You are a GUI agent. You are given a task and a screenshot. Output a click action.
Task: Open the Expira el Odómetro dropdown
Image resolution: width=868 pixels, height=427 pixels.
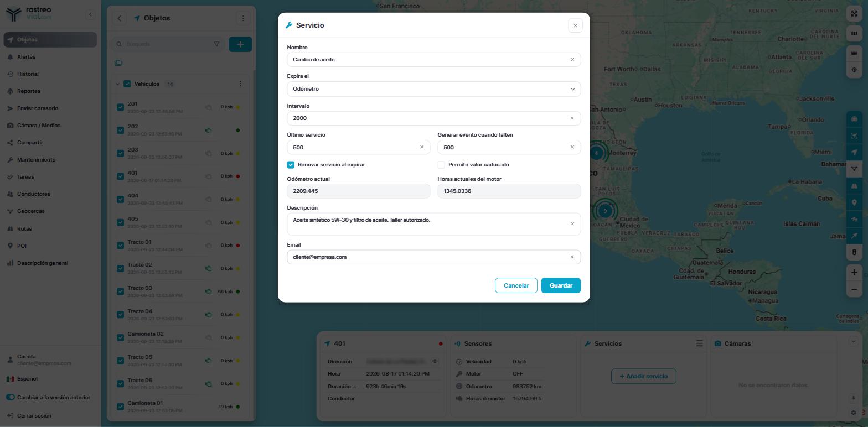tap(434, 89)
